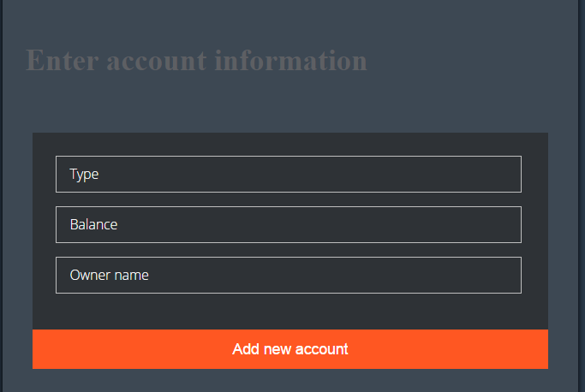This screenshot has height=392, width=585.
Task: Click the 'Type' placeholder text
Action: (85, 175)
